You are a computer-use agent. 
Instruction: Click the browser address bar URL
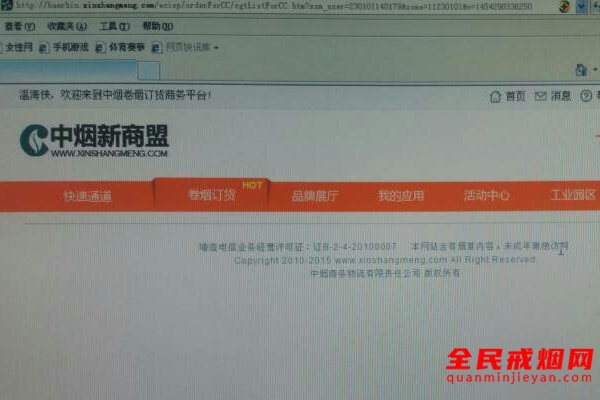tap(274, 6)
